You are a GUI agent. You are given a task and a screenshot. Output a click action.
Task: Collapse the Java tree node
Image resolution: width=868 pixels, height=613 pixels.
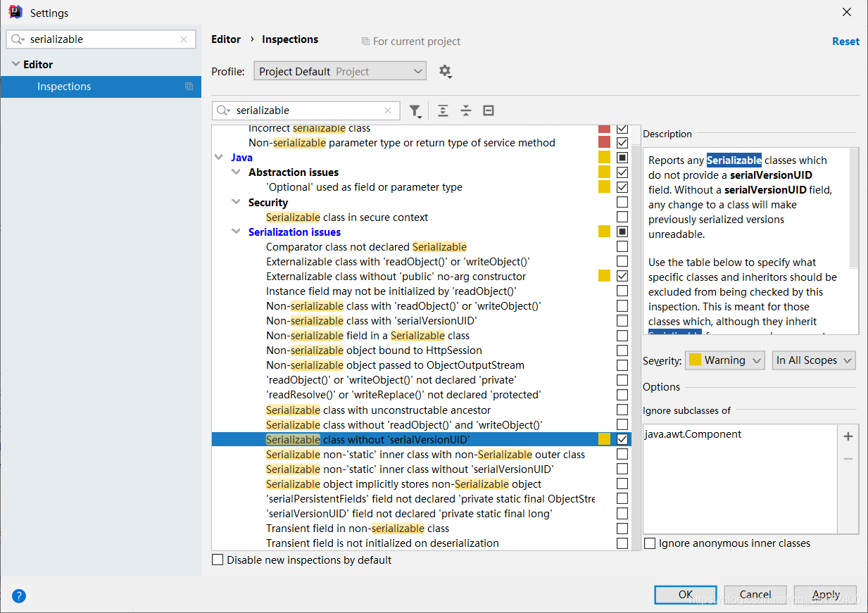[x=220, y=158]
